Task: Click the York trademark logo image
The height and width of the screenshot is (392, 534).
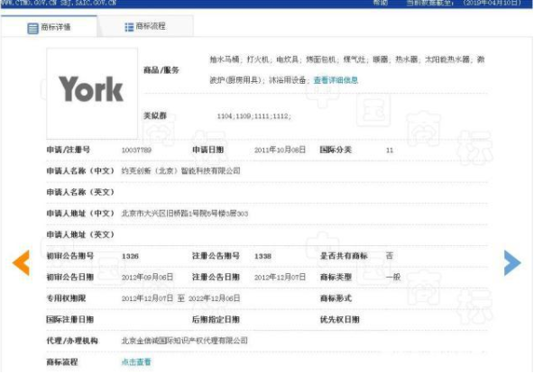Action: tap(92, 93)
